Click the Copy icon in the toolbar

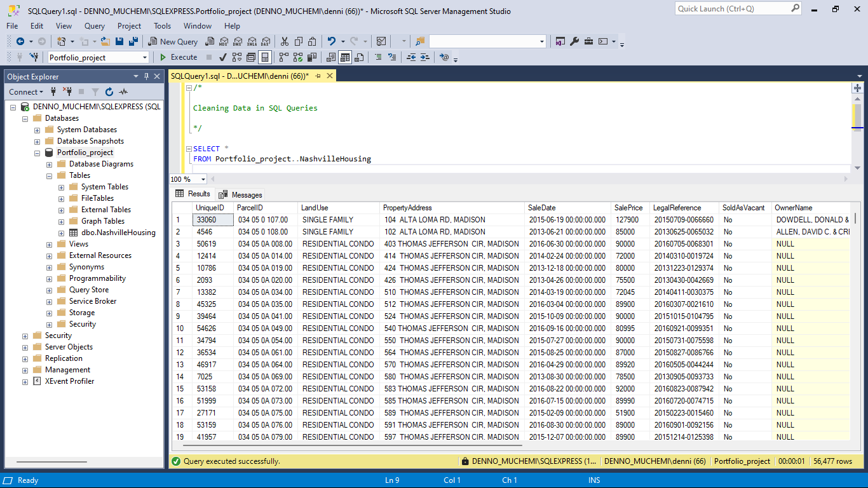298,41
